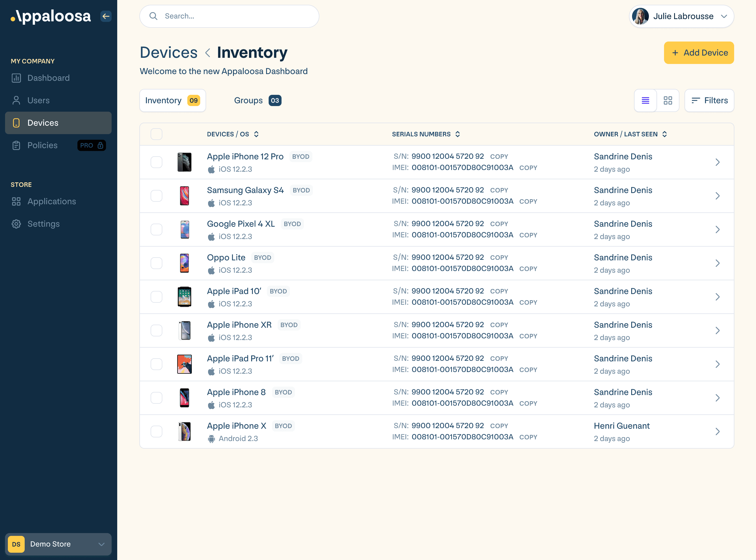The height and width of the screenshot is (560, 756).
Task: Select the Oppo Lite checkbox
Action: click(x=156, y=263)
